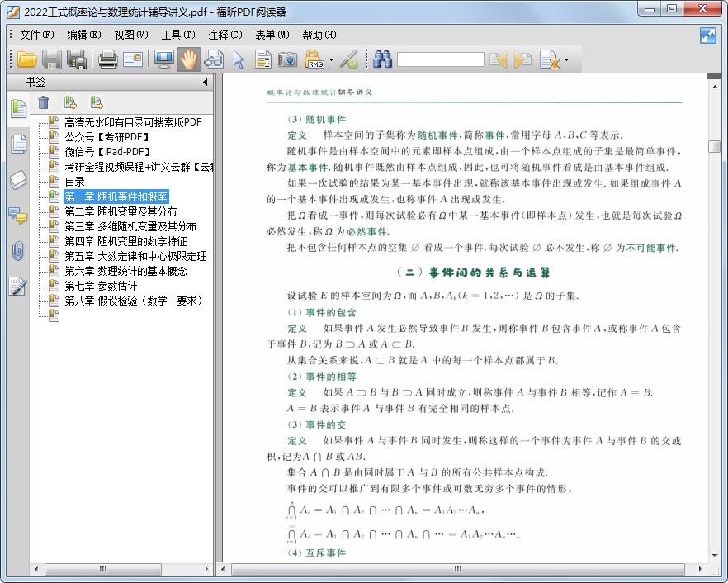The image size is (728, 583).
Task: Open the 文件(F) menu
Action: [36, 35]
